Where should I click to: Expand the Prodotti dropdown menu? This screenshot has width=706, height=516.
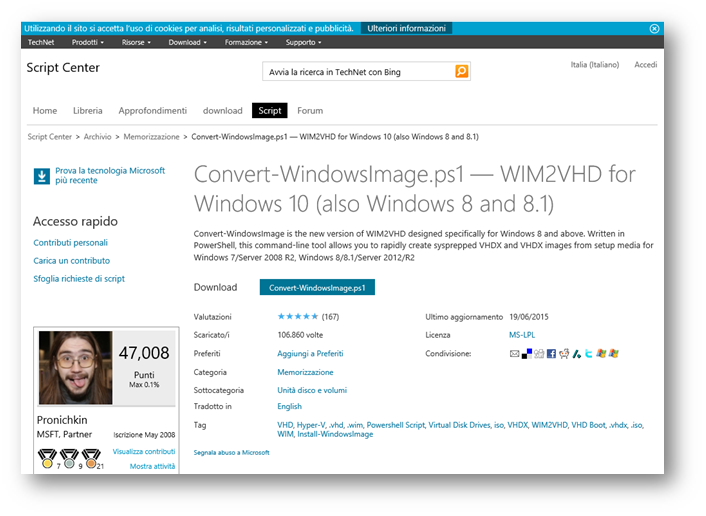88,42
